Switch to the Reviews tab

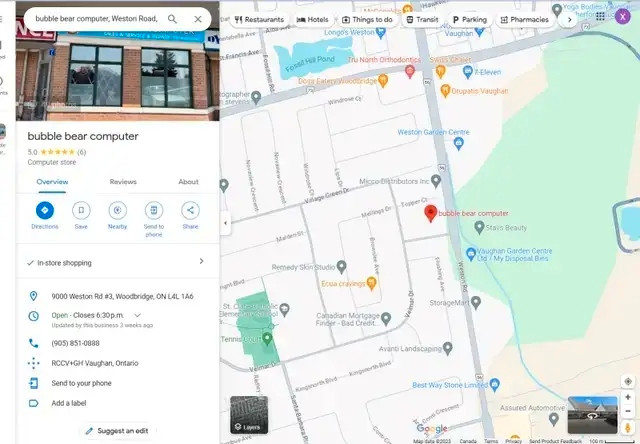tap(123, 182)
